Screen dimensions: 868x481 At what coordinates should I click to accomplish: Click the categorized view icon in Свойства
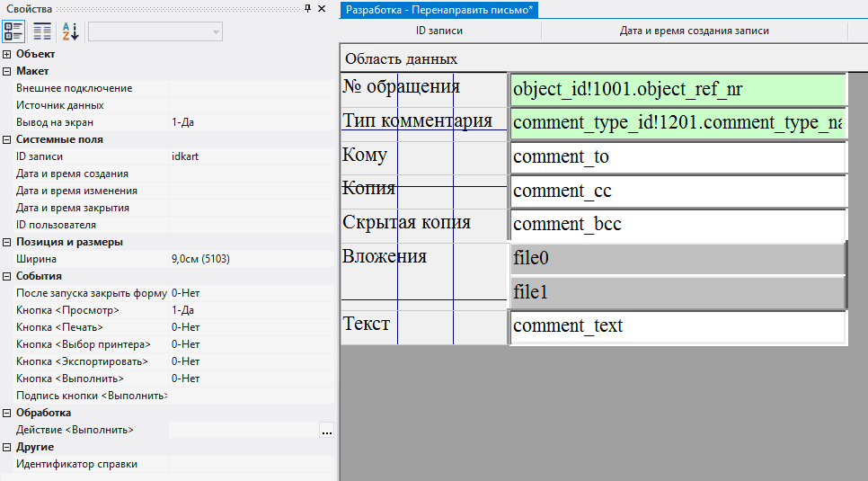(14, 31)
